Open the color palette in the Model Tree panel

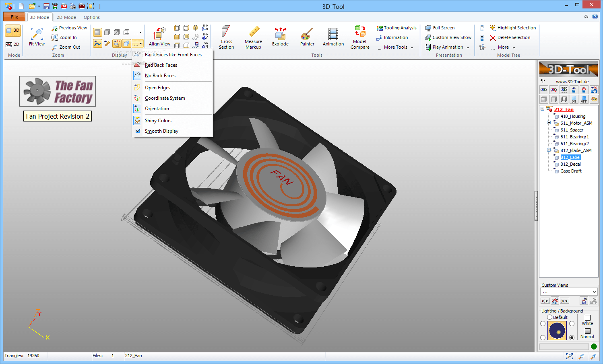point(594,99)
